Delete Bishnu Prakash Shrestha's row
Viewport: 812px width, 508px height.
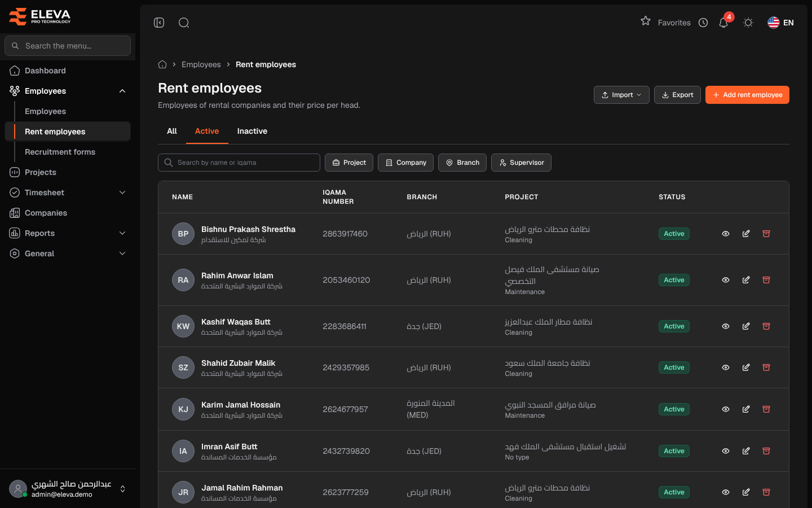[766, 234]
